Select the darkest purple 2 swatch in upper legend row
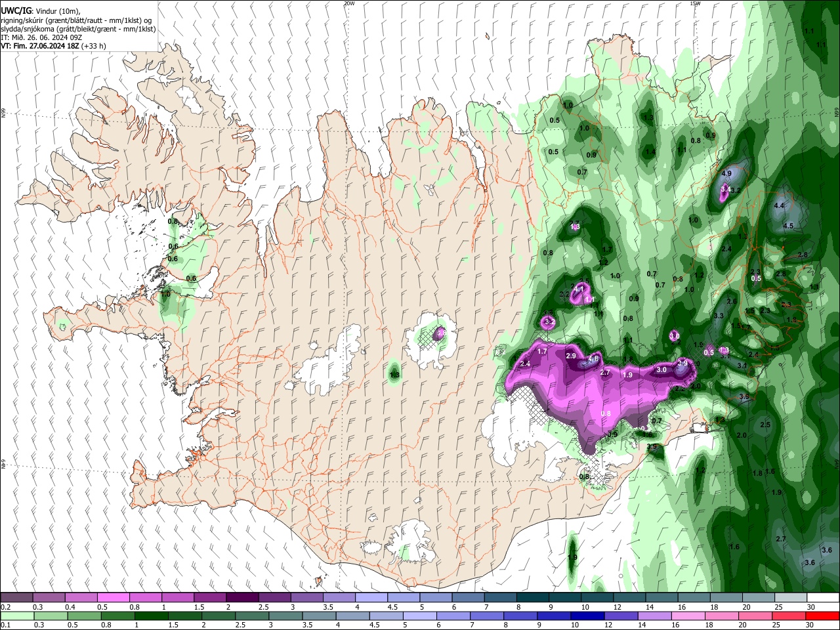Screen dimensions: 840x630 [241, 598]
